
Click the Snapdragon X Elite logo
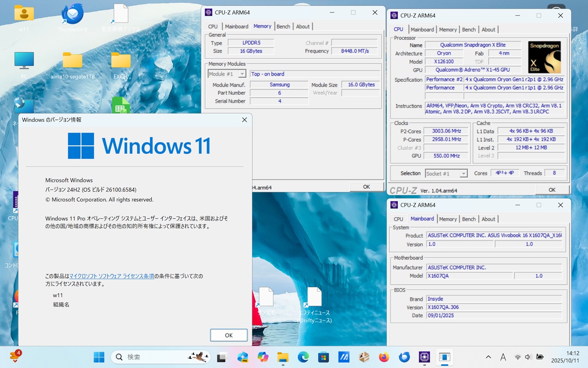pyautogui.click(x=545, y=57)
